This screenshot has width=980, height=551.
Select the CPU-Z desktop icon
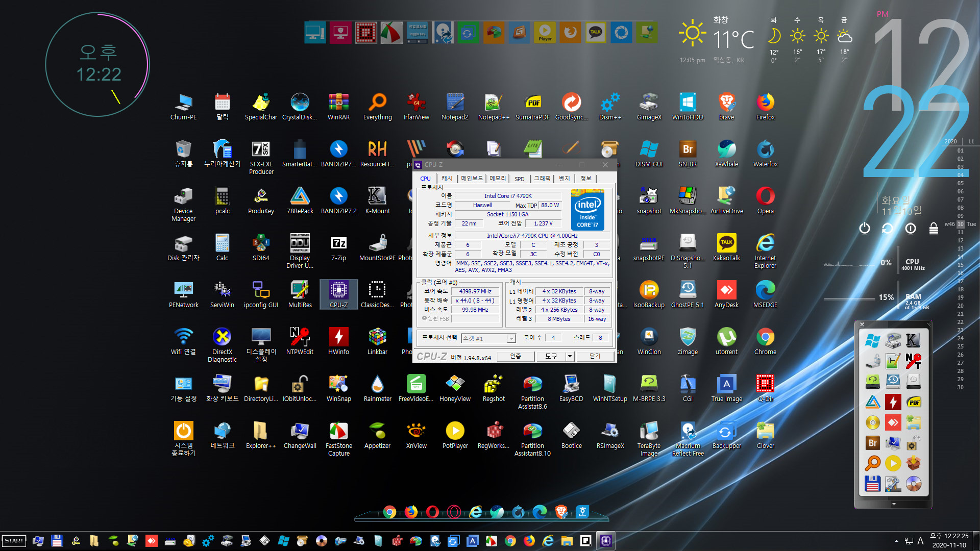coord(339,294)
